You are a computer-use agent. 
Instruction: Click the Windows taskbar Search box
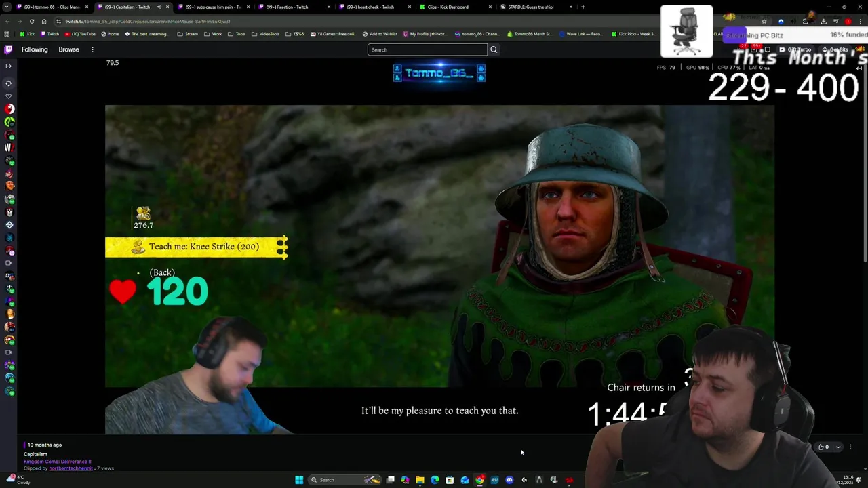pyautogui.click(x=343, y=480)
